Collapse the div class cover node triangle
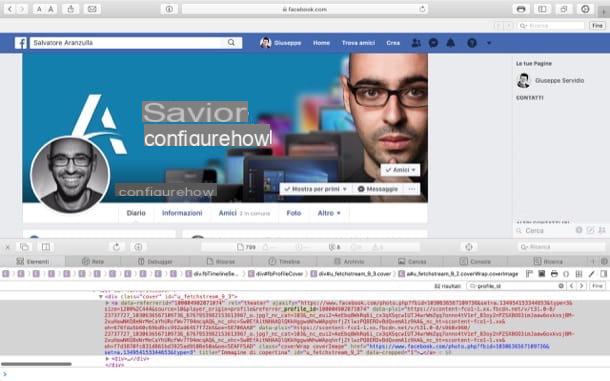Viewport: 610px width, 381px height. (101, 296)
